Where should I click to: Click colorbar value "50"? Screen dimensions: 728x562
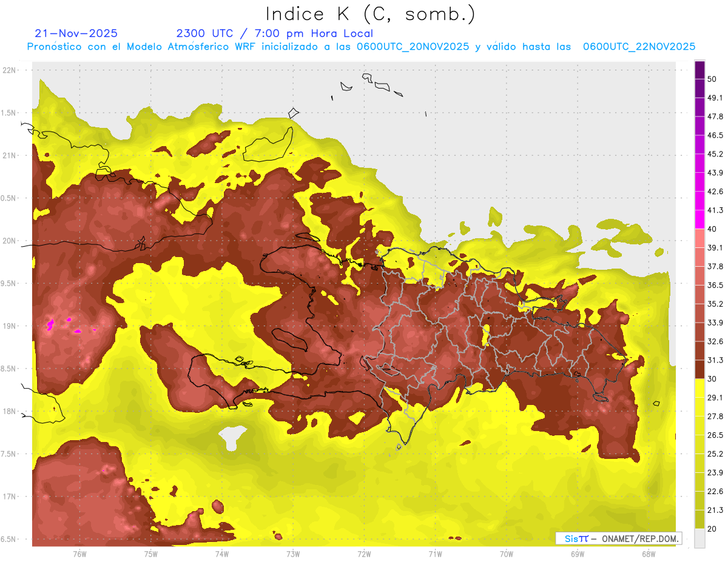pyautogui.click(x=712, y=79)
